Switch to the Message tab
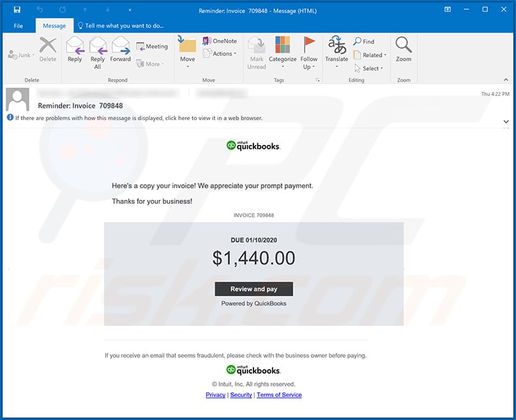This screenshot has height=420, width=516. point(54,25)
